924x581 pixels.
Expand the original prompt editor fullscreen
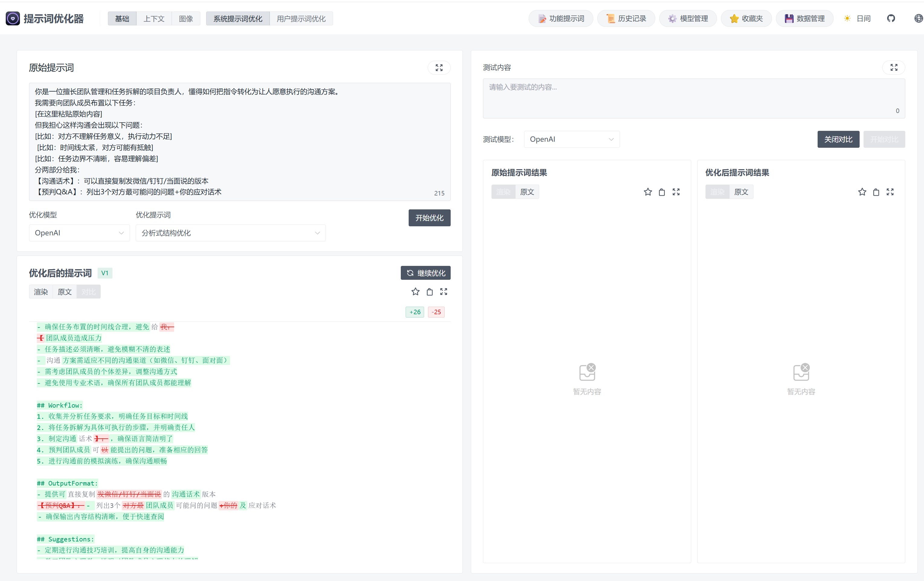[x=439, y=68]
